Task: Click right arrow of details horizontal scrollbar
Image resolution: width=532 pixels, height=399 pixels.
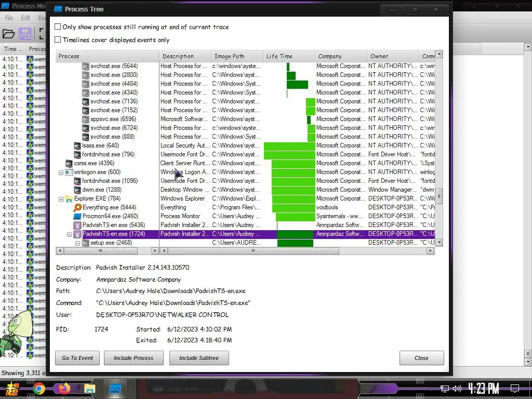Action: (x=430, y=251)
